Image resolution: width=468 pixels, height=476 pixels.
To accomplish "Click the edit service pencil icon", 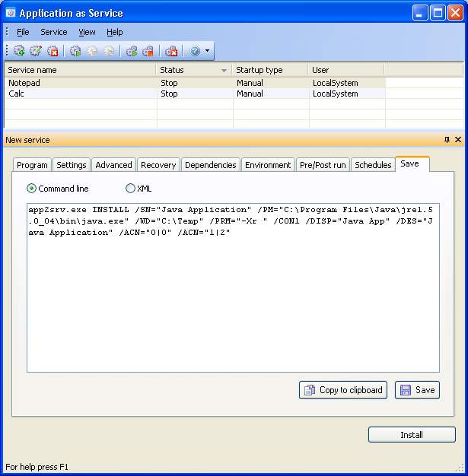I will (x=36, y=51).
